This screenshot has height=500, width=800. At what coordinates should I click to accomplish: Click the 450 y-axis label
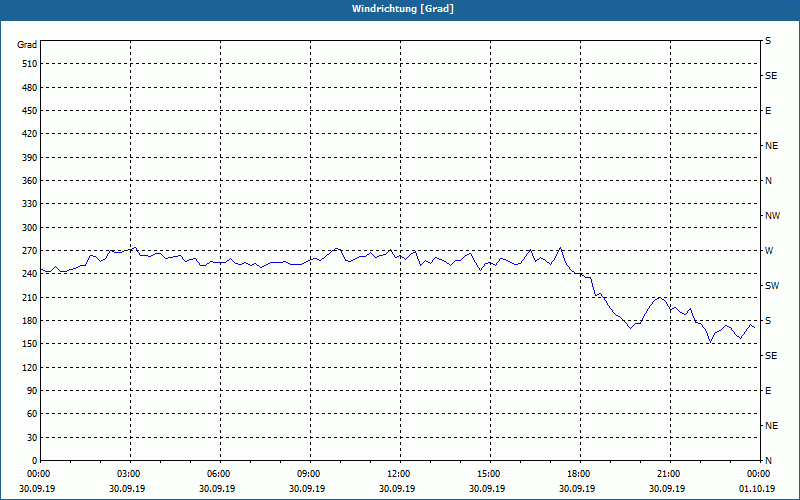pos(30,111)
